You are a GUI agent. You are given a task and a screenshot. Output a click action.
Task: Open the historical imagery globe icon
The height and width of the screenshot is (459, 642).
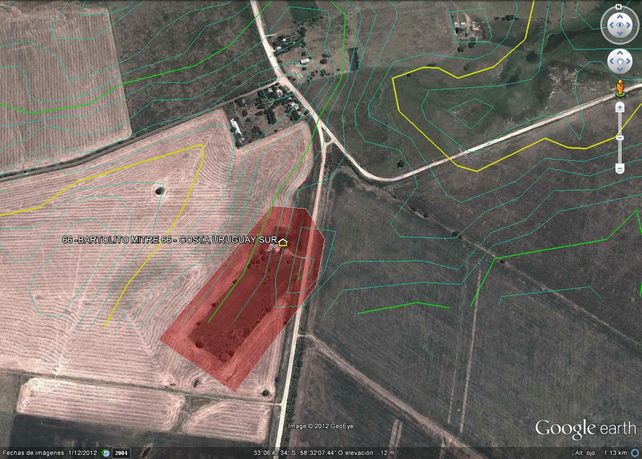click(x=106, y=453)
